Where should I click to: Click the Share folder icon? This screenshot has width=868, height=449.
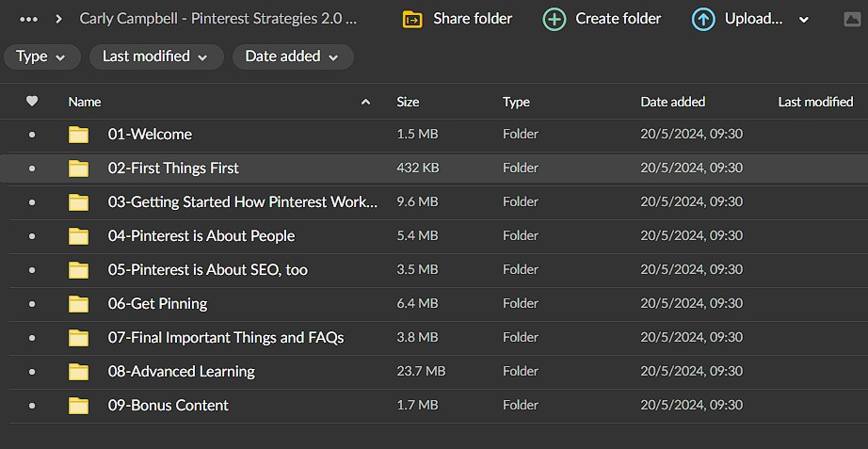(412, 20)
